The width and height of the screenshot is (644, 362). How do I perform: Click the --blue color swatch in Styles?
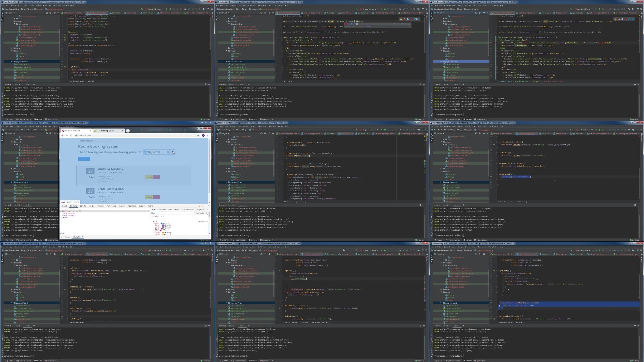161,223
